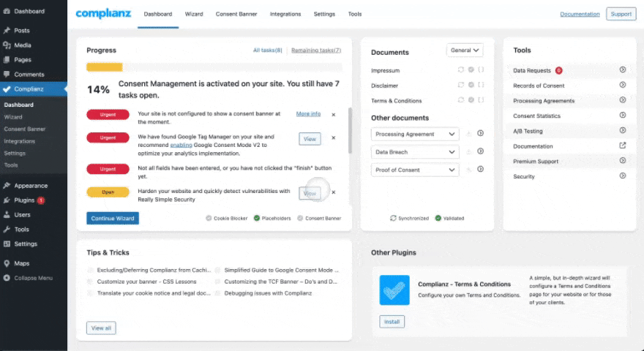
Task: Click the download icon beside the Processing Agreement dropdown
Action: [468, 134]
